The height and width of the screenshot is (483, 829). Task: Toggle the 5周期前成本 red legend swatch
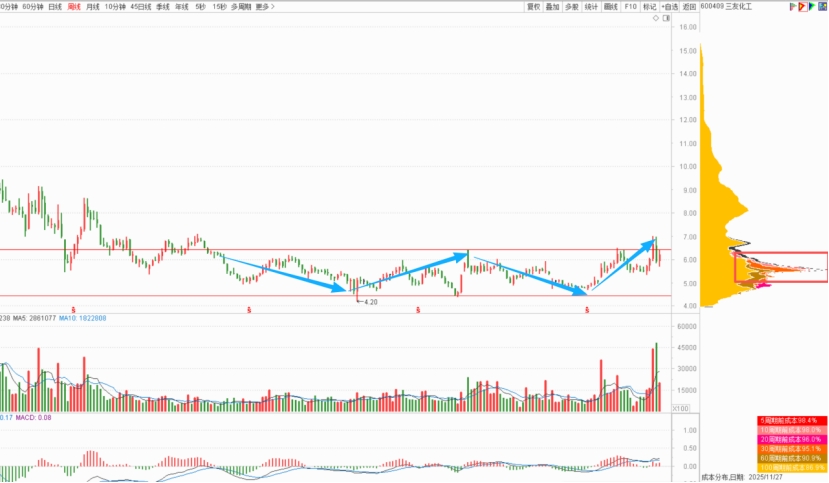[791, 421]
